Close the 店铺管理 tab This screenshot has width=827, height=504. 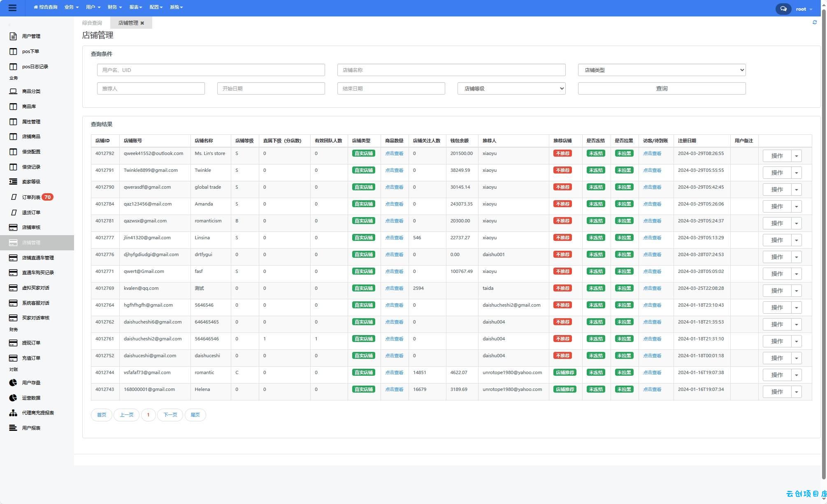click(x=142, y=23)
